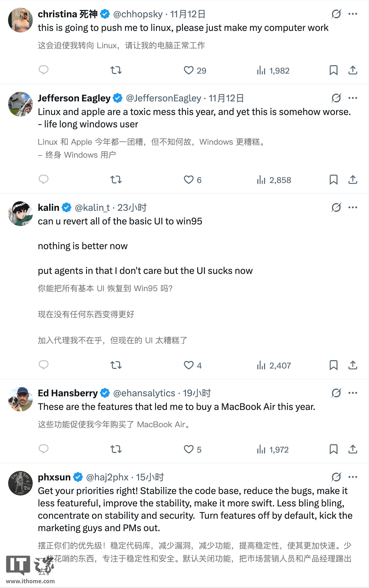369x588 pixels.
Task: Bookmark Jefferson Eagley's post
Action: point(333,180)
